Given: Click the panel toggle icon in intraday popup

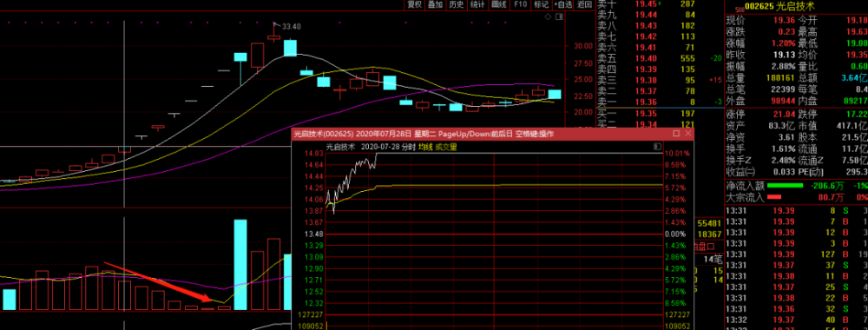Looking at the screenshot, I should point(657,147).
